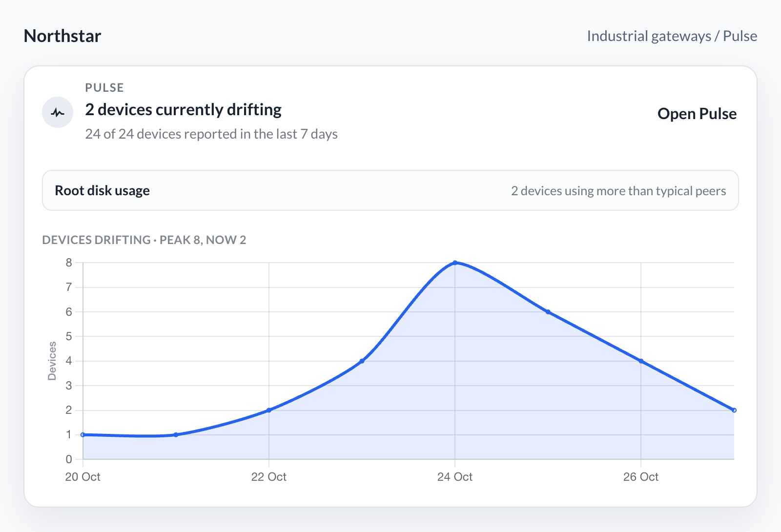Click the last data point on the chart line
This screenshot has height=532, width=781.
tap(734, 410)
